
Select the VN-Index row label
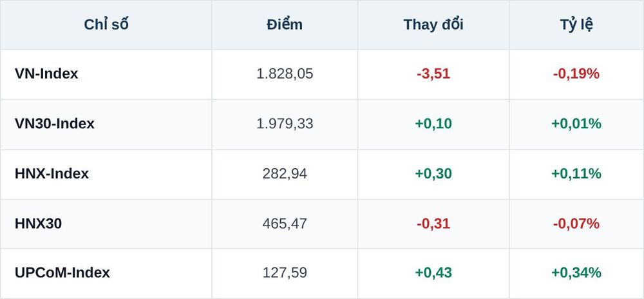46,74
